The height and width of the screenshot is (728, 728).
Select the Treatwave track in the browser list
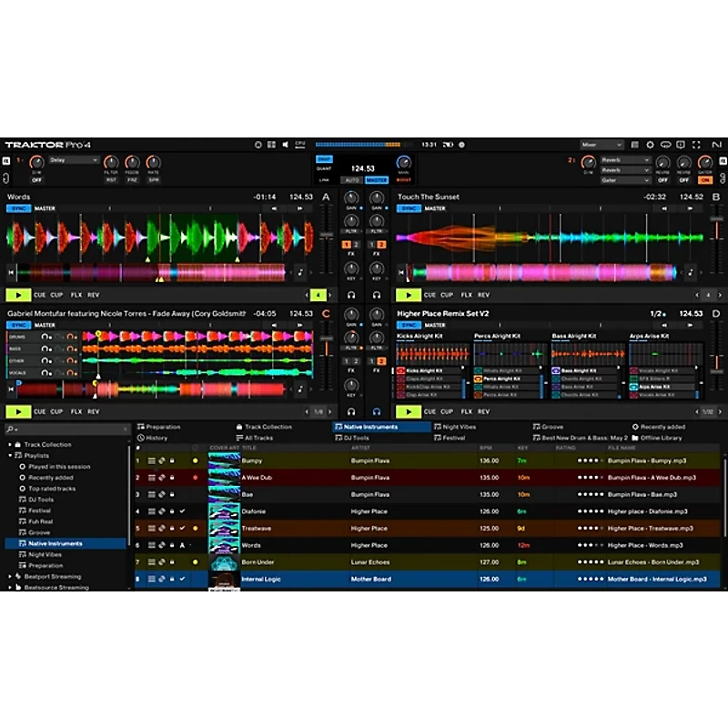coord(273,526)
